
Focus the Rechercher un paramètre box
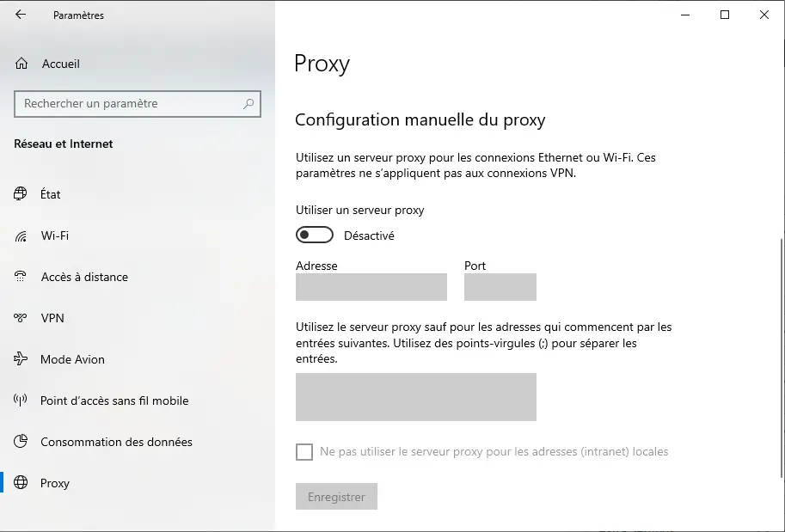[138, 104]
